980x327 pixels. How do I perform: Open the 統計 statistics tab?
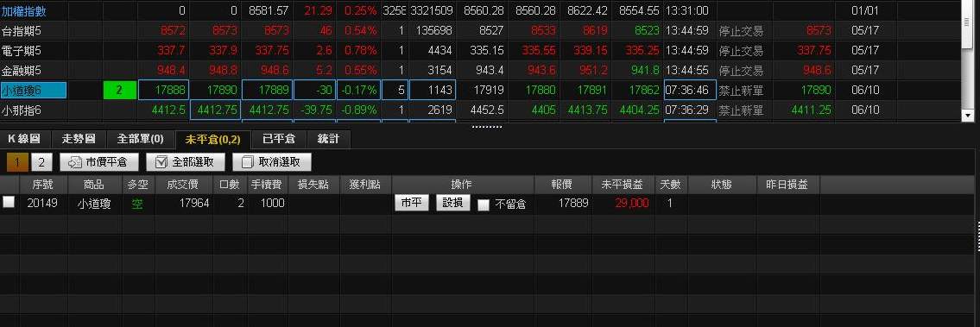click(x=328, y=139)
